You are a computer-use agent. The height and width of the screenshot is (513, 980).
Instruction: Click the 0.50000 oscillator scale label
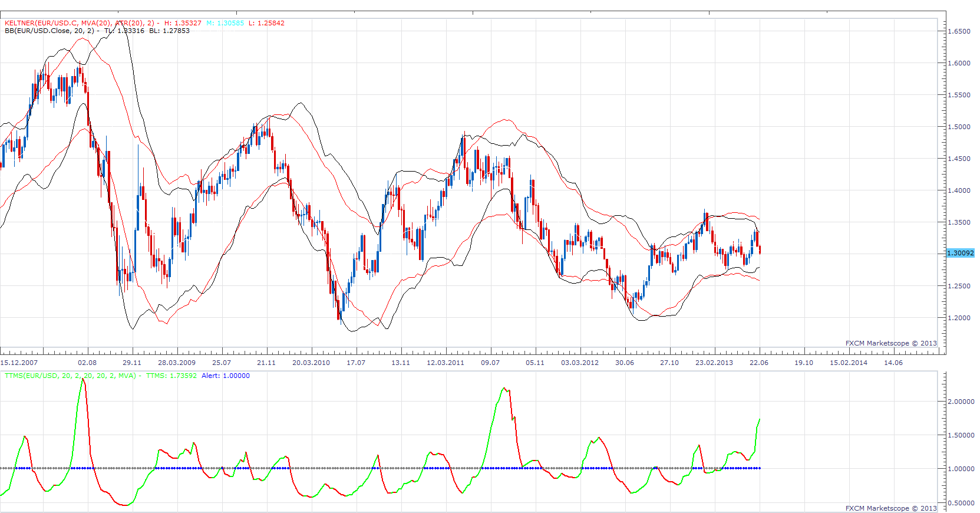tap(961, 503)
